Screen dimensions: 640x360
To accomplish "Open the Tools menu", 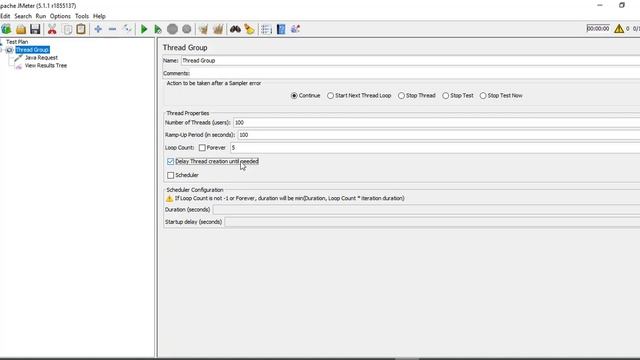I will [82, 16].
